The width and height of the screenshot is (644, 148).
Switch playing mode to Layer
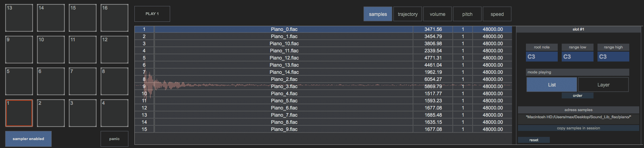(603, 85)
